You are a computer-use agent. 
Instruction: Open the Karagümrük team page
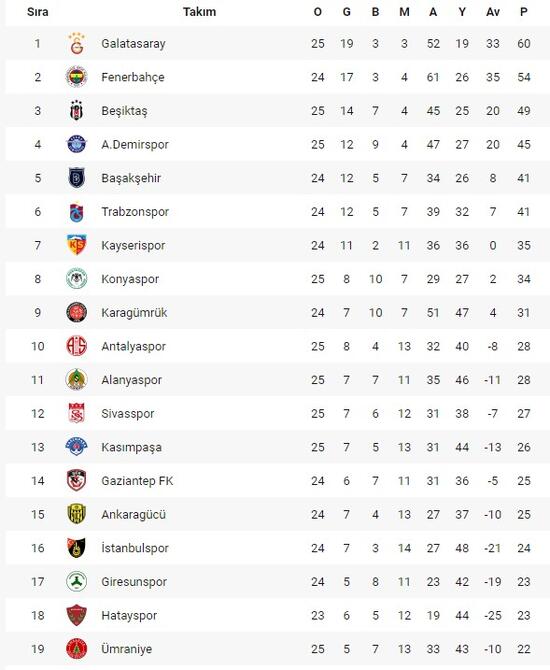coord(135,313)
